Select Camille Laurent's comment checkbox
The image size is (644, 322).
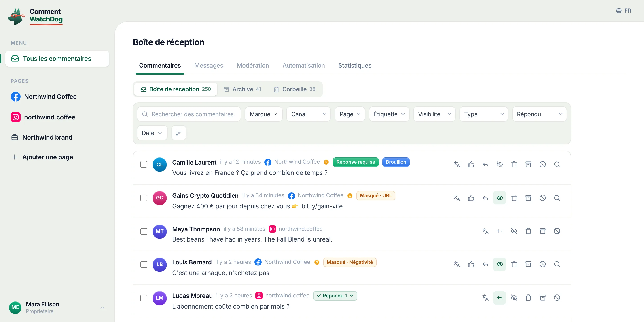144,164
